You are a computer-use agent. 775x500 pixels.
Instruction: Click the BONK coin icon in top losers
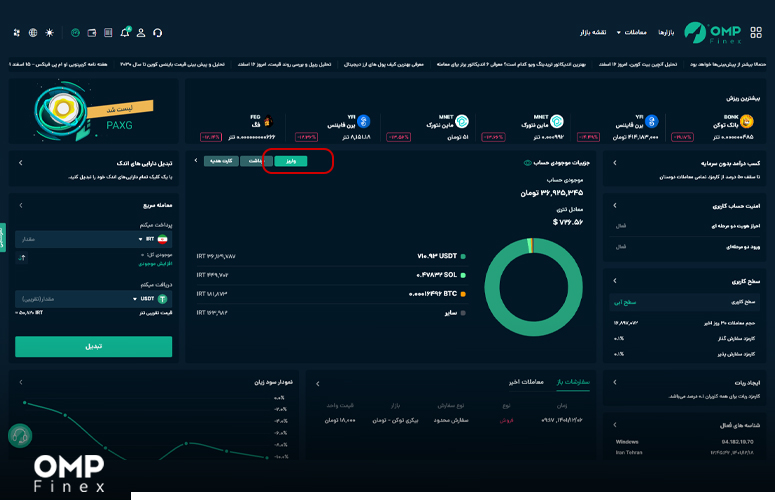pos(747,121)
